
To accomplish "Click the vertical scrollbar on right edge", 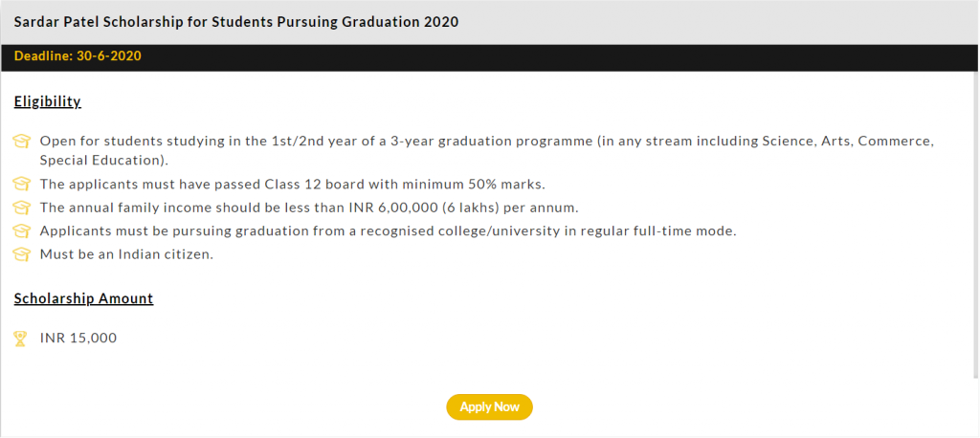I will point(976,224).
